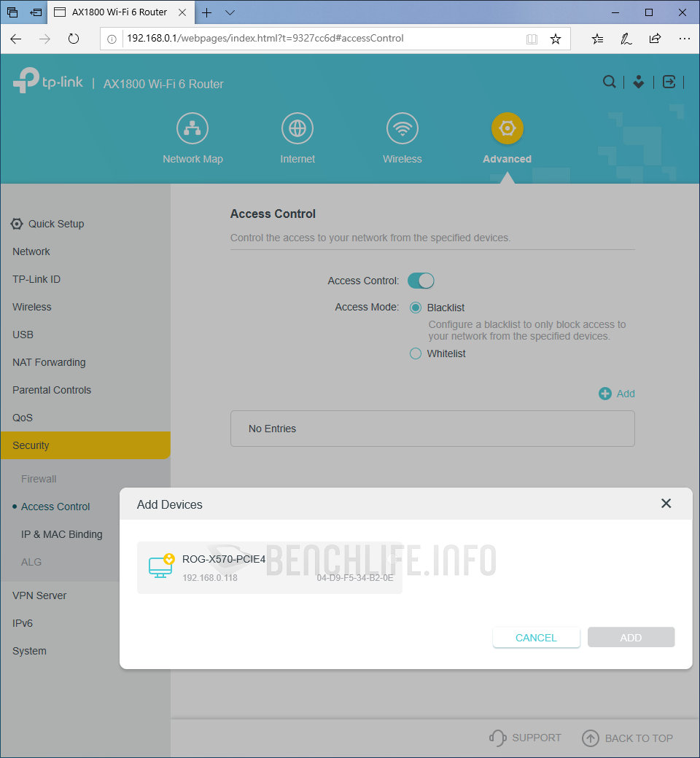
Task: Open browser settings and more menu
Action: (x=684, y=39)
